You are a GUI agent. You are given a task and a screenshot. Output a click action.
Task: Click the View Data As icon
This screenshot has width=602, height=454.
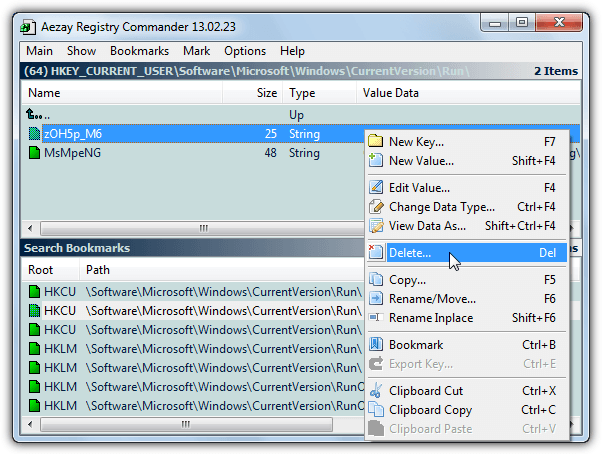coord(375,225)
